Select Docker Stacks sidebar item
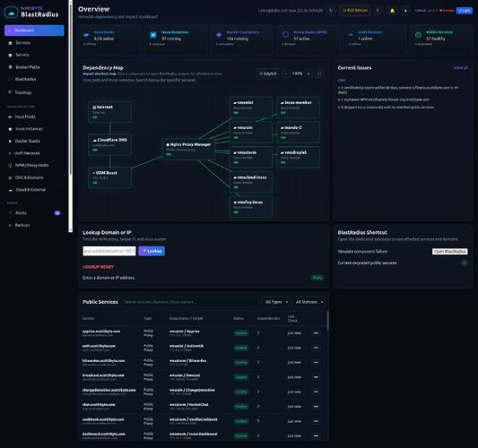 click(x=27, y=141)
